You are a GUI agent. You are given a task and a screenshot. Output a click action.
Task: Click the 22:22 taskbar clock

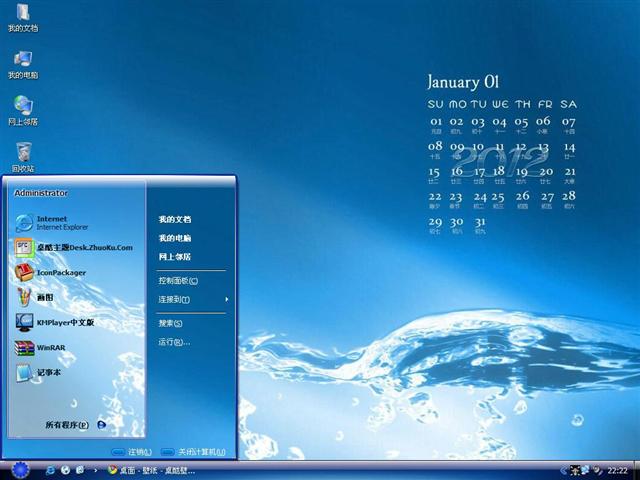(x=617, y=471)
